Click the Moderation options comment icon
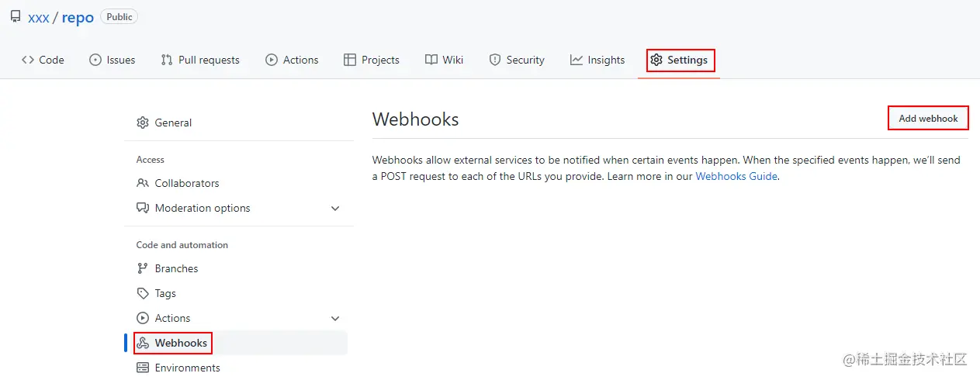 (x=143, y=208)
